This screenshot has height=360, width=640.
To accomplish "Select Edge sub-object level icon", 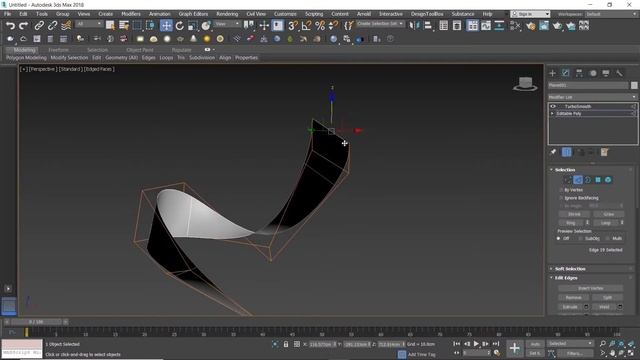I will tap(578, 180).
